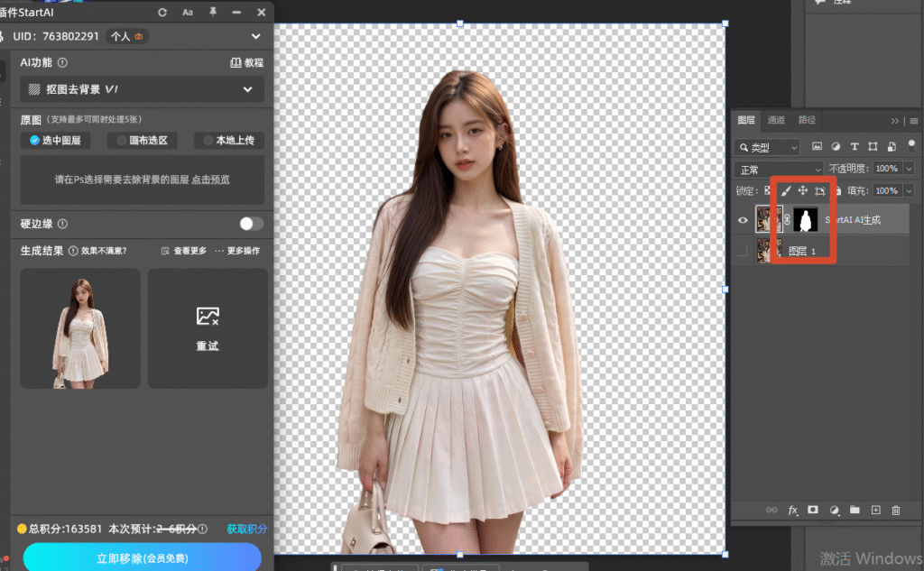
Task: Delete the selected layer with trash icon
Action: (x=896, y=511)
